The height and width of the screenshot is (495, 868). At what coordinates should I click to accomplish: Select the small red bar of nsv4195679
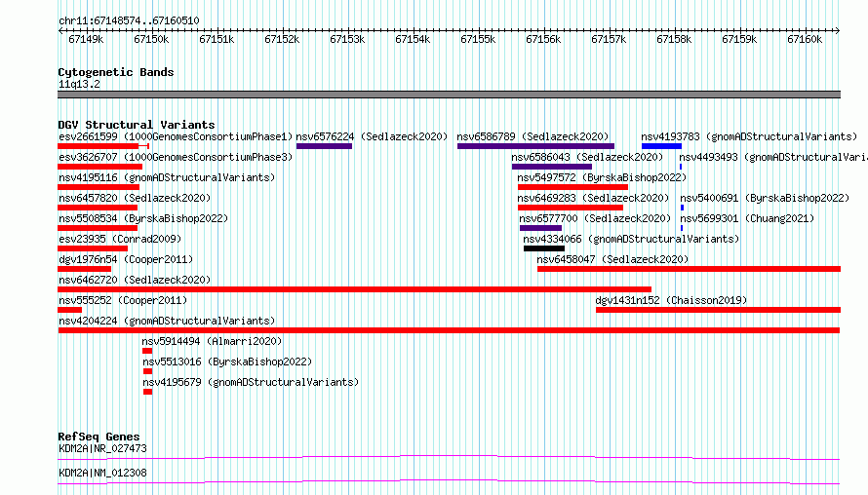(x=148, y=392)
